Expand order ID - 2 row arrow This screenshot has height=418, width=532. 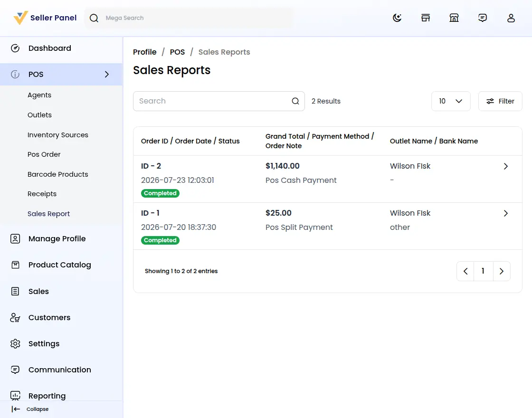click(506, 166)
